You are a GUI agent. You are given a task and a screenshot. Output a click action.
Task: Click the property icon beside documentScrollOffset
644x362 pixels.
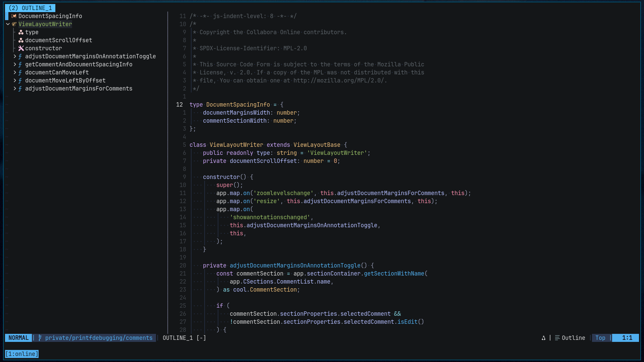click(x=21, y=40)
